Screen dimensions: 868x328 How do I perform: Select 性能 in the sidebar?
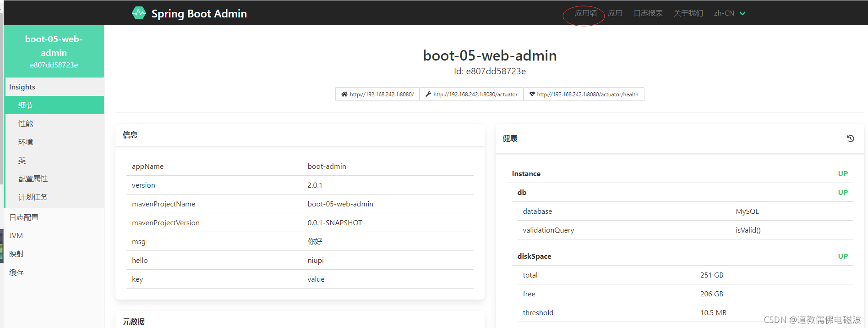click(x=55, y=123)
